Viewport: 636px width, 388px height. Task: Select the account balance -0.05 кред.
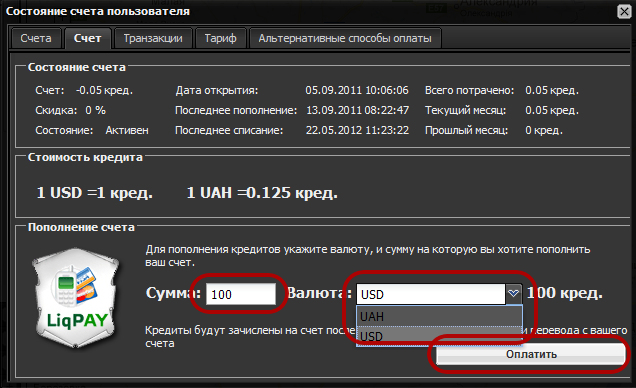104,90
